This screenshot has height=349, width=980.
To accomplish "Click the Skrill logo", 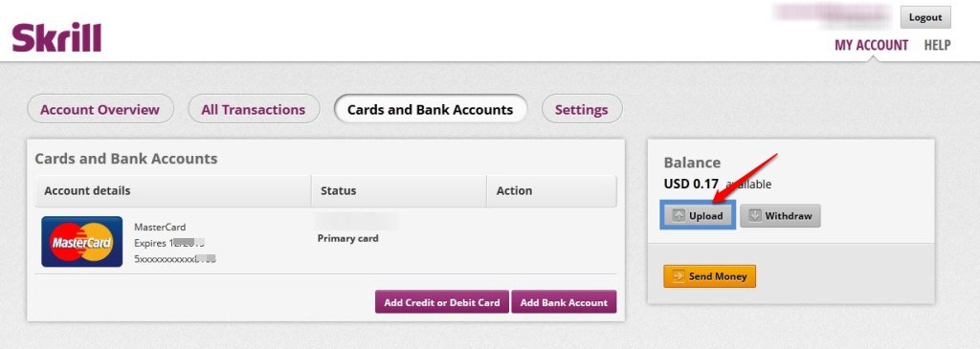I will (56, 37).
